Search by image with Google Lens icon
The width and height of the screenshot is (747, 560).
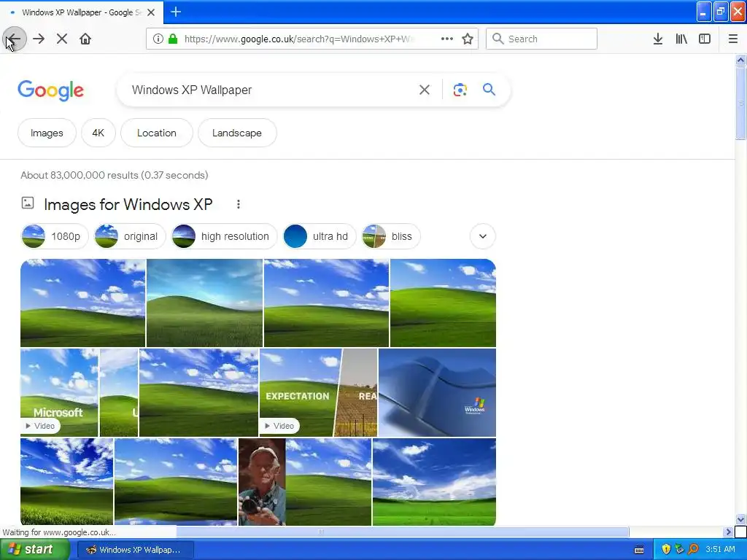click(x=460, y=90)
